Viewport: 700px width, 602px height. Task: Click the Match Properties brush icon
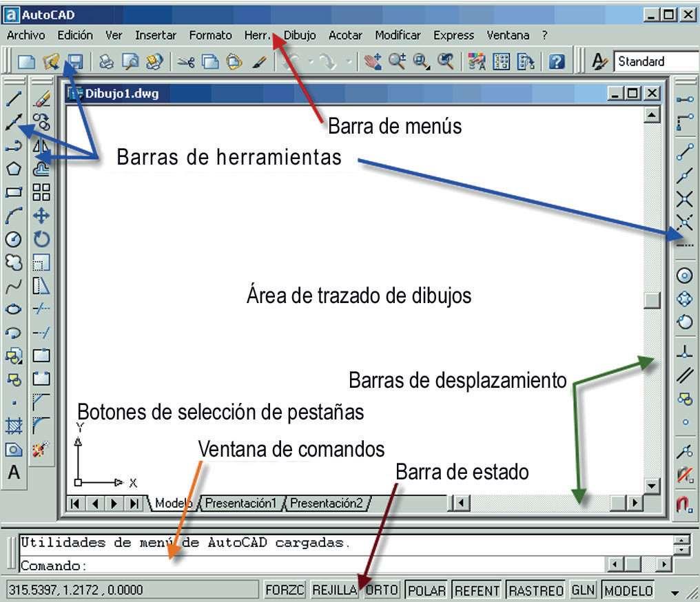(259, 61)
